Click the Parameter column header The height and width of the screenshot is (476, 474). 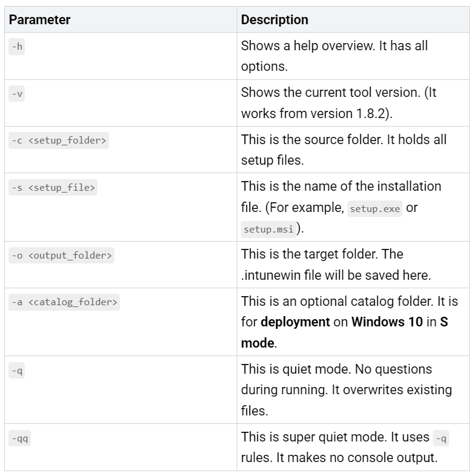click(x=39, y=19)
